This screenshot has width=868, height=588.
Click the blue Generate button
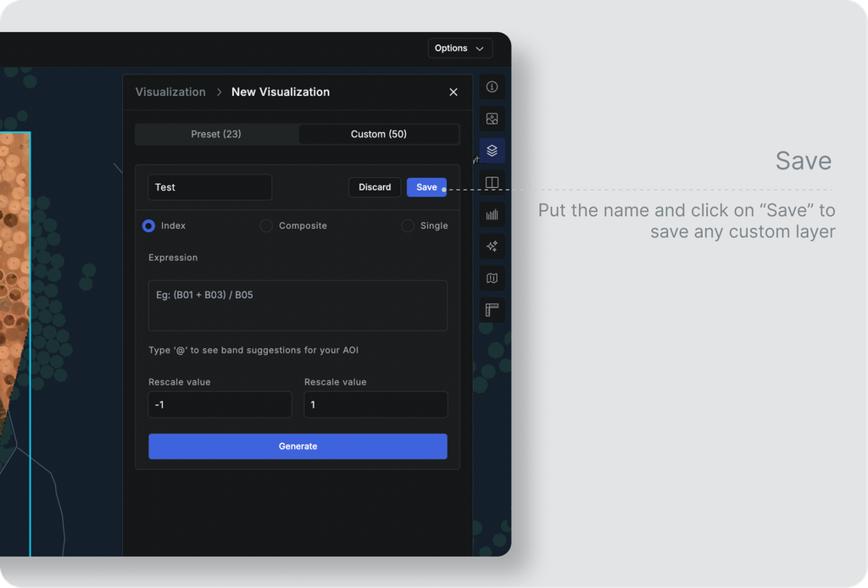tap(298, 447)
